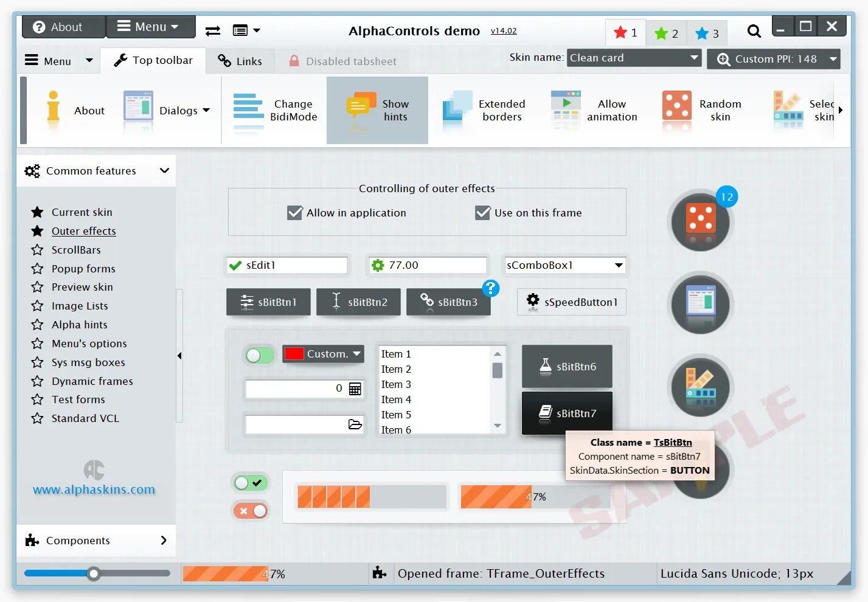Select Sys msg boxes in the sidebar
The width and height of the screenshot is (868, 602).
[88, 362]
